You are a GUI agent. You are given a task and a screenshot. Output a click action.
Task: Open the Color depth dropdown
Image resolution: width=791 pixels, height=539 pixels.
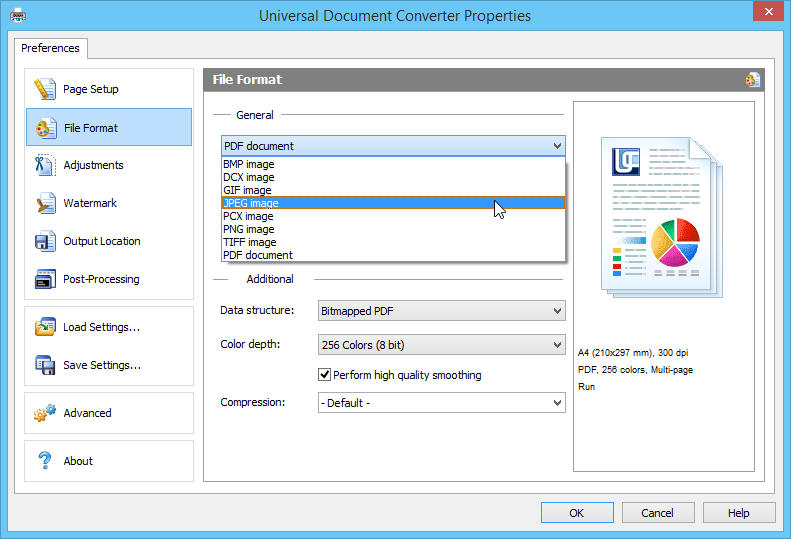click(441, 345)
